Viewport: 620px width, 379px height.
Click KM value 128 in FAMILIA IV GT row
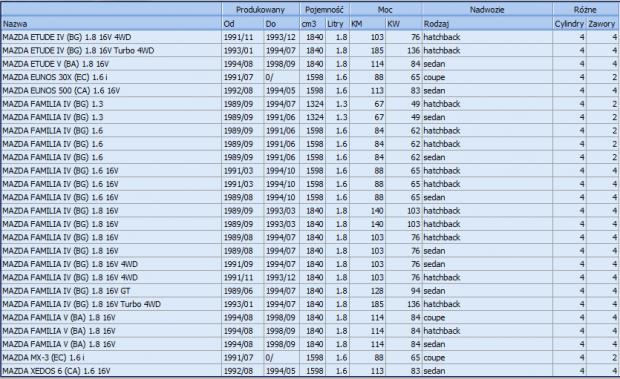377,291
